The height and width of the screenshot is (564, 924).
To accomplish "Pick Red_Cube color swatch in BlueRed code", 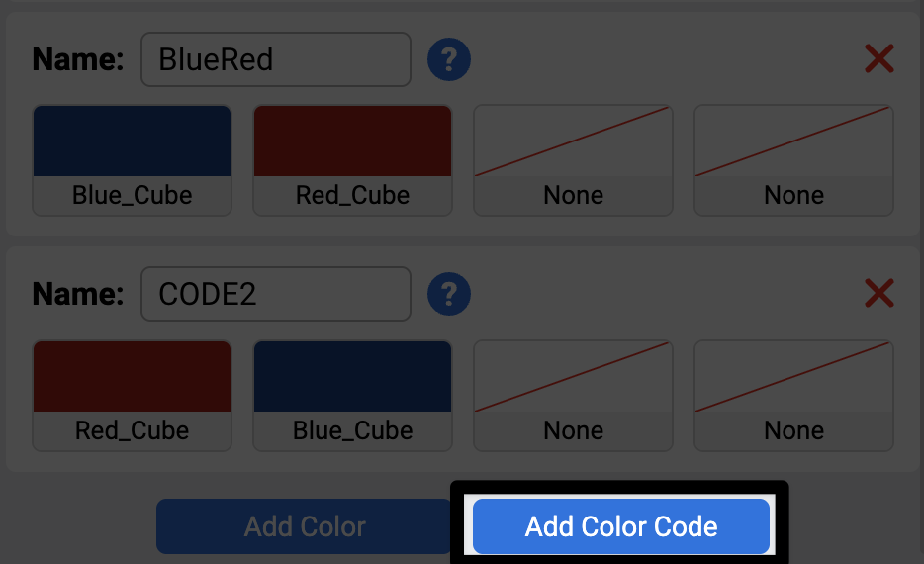I will tap(353, 141).
